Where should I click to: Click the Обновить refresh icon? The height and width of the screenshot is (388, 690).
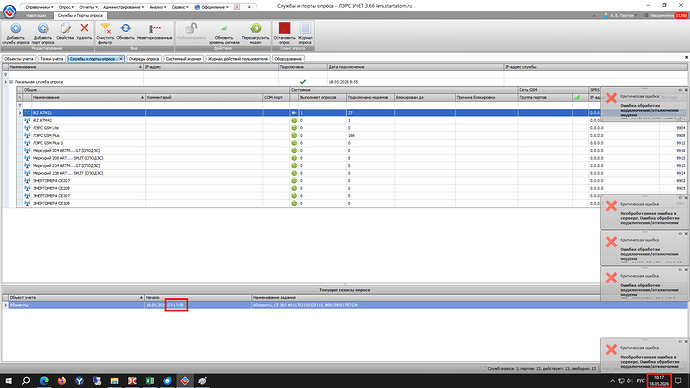pyautogui.click(x=125, y=29)
